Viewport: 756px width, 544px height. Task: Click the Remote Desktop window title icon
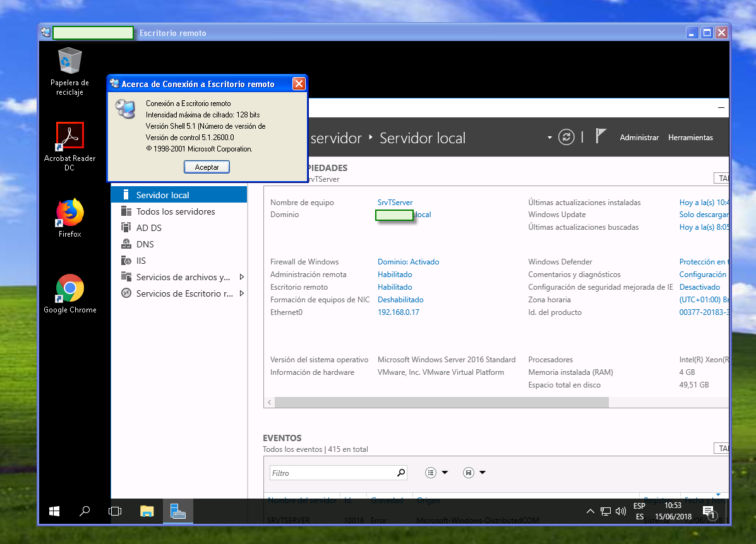tap(46, 33)
